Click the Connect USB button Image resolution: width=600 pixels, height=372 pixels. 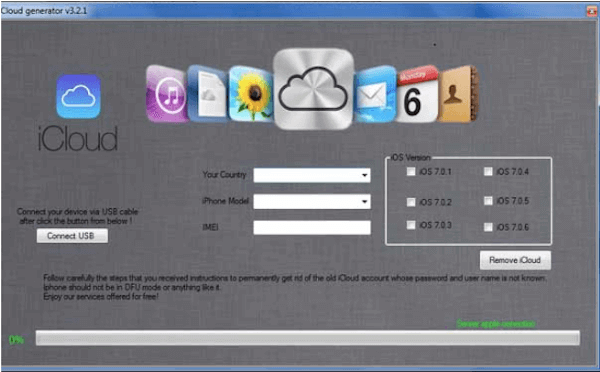[72, 236]
